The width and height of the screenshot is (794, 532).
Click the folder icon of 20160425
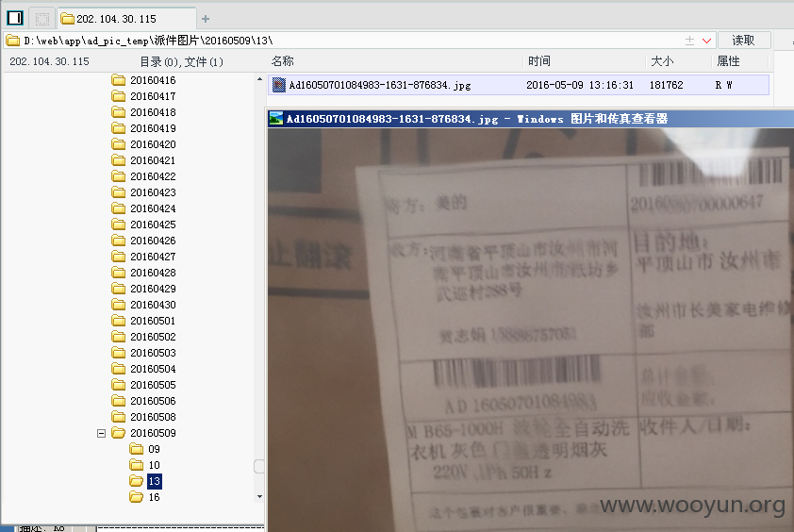(x=119, y=224)
